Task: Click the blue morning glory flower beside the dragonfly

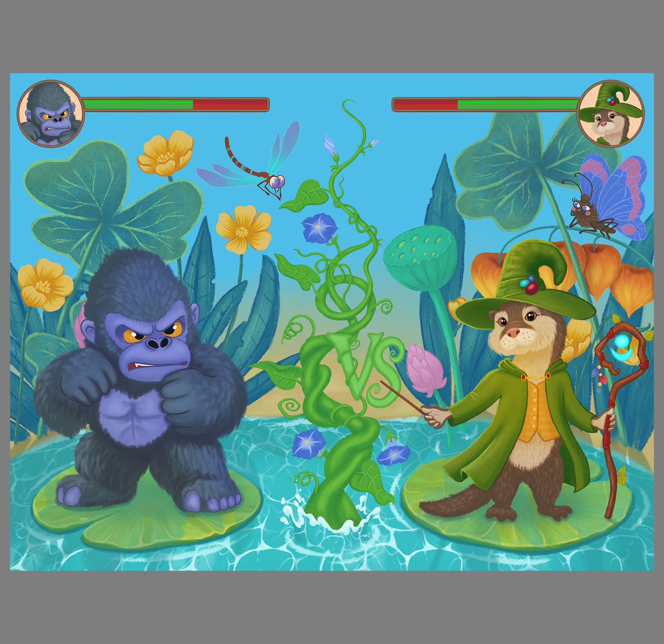Action: click(x=318, y=227)
